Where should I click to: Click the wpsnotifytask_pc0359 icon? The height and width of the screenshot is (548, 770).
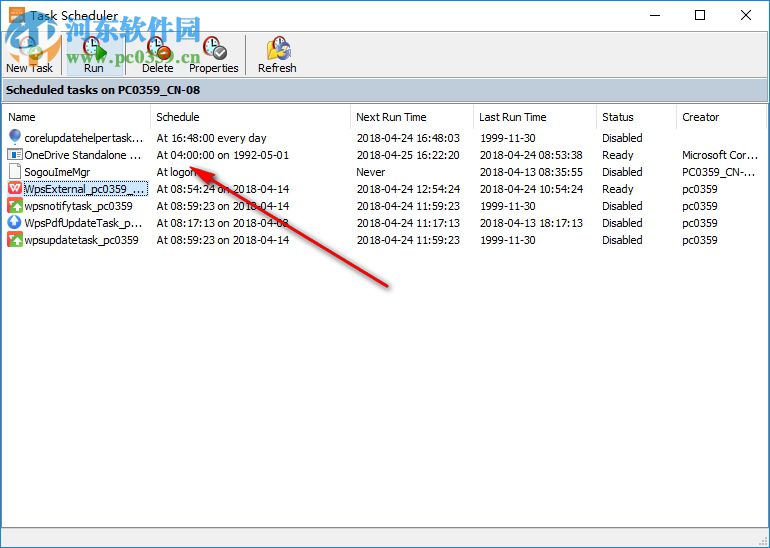tap(15, 206)
